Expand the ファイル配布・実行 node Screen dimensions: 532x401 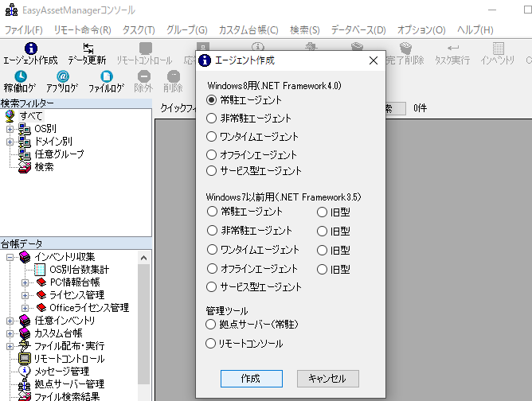10,346
